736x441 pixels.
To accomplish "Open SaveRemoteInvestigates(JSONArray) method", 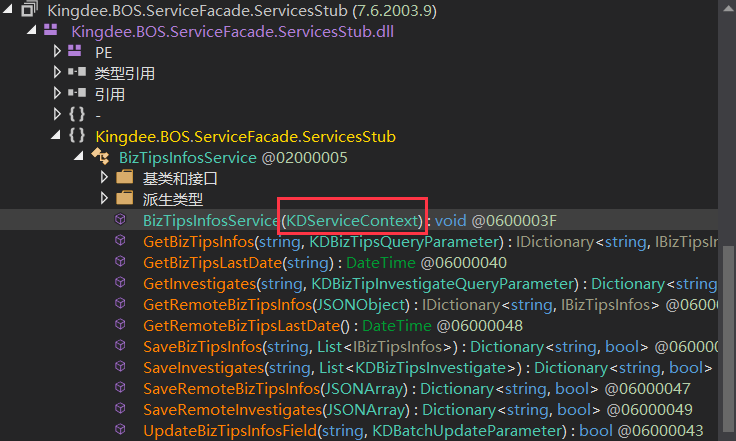I will pyautogui.click(x=417, y=410).
